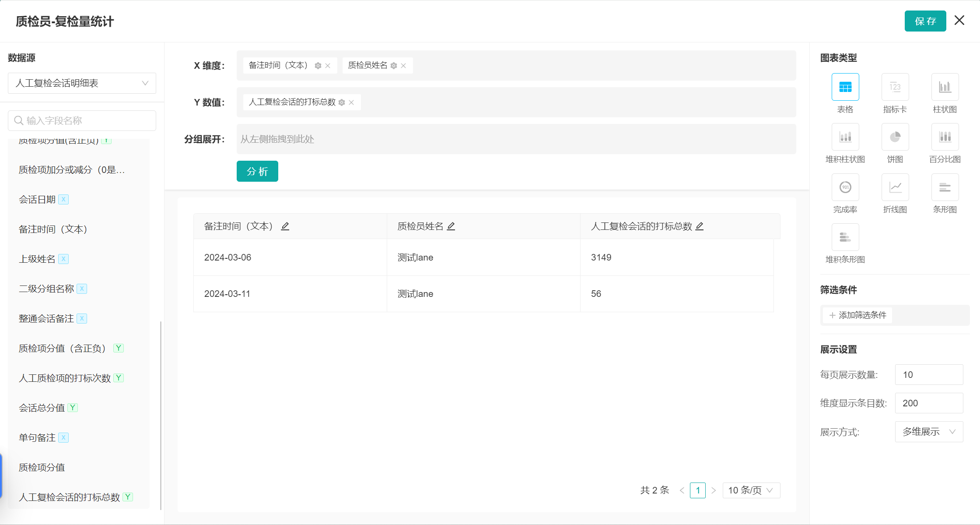Image resolution: width=980 pixels, height=525 pixels.
Task: Open settings gear for 备注时间（文本） tag
Action: pyautogui.click(x=318, y=66)
